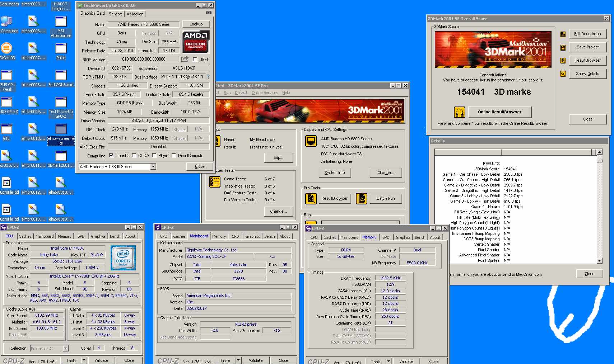Open the MSI Afterburner desktop icon
This screenshot has width=614, height=364.
pyautogui.click(x=61, y=27)
